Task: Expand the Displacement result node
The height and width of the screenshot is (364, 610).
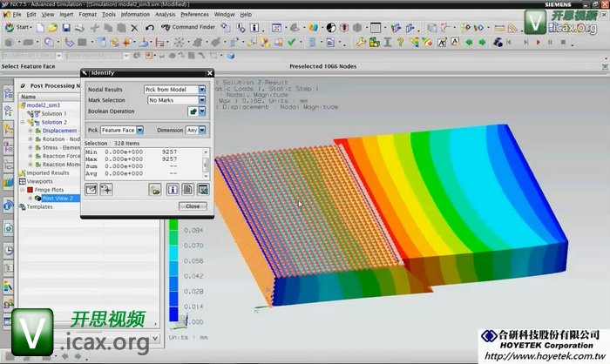Action: point(30,131)
